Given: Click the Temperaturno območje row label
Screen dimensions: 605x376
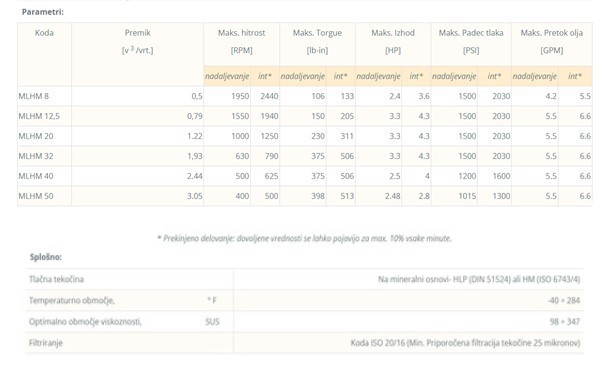Looking at the screenshot, I should tap(72, 300).
